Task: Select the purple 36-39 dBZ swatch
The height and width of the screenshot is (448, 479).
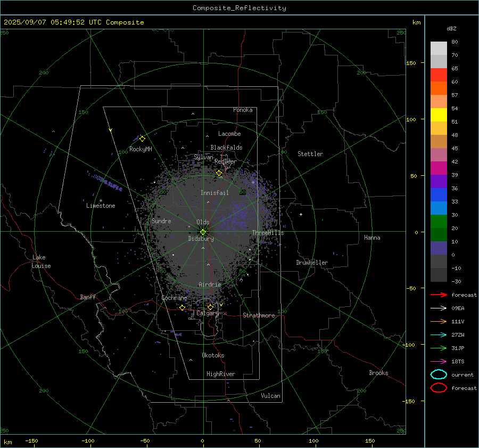Action: [439, 182]
